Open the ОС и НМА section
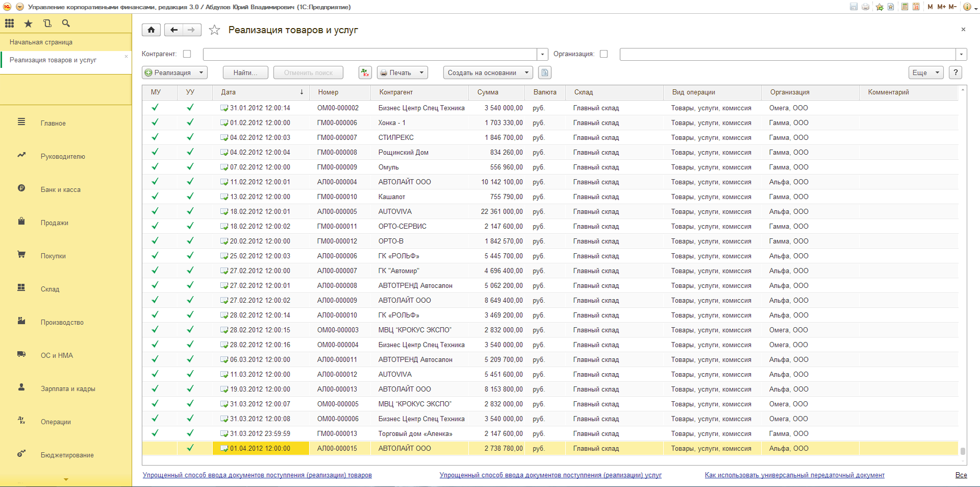The image size is (980, 487). (57, 355)
